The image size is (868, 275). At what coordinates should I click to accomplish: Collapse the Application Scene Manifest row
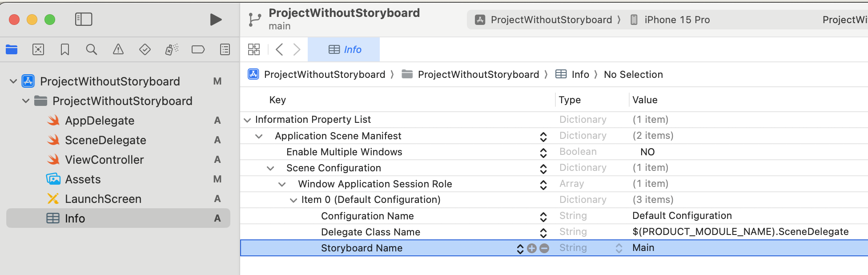click(259, 136)
